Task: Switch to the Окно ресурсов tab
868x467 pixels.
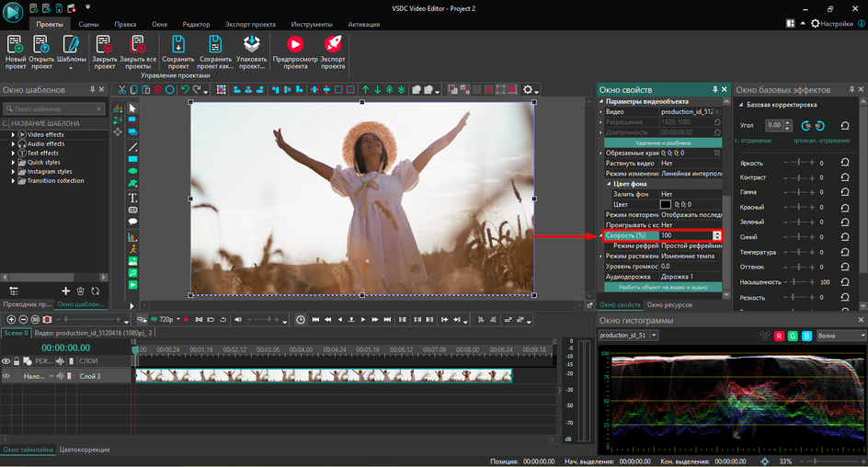Action: click(671, 304)
